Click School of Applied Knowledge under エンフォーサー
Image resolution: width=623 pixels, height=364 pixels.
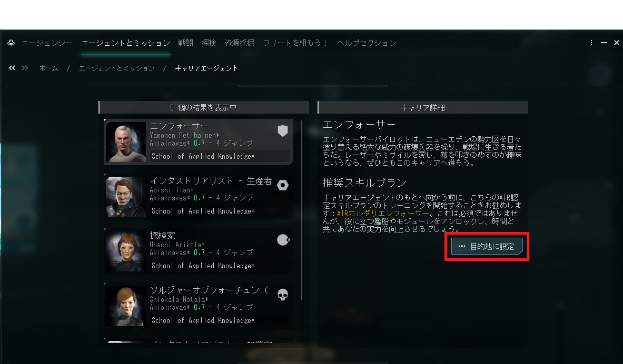click(x=203, y=156)
